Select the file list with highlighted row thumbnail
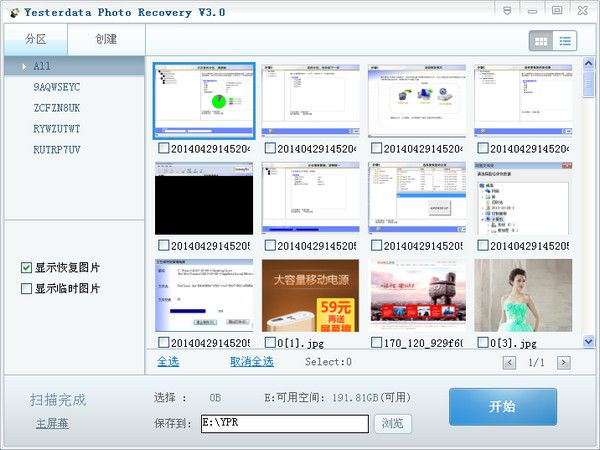Screen dimensions: 600x450 [417, 198]
